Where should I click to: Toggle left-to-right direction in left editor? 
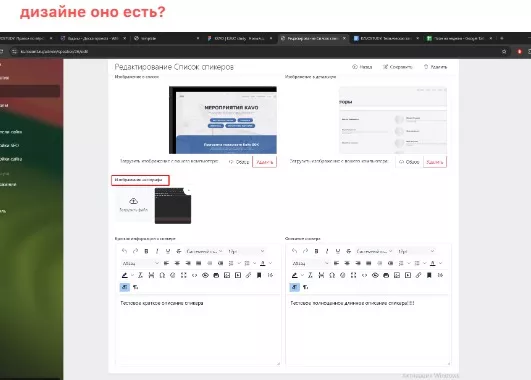125,287
